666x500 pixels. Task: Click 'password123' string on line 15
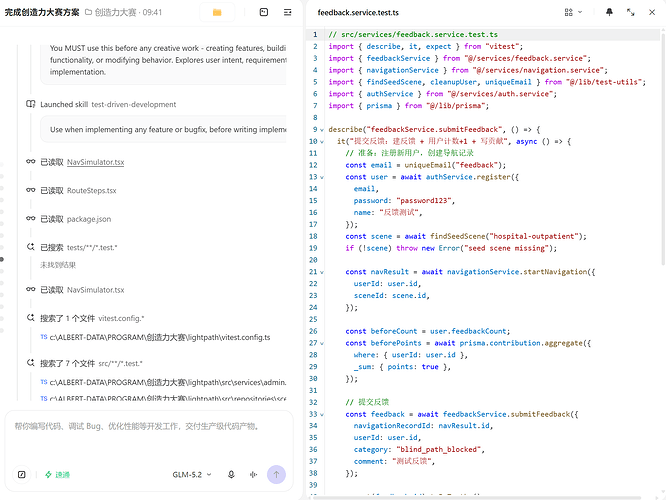[423, 201]
